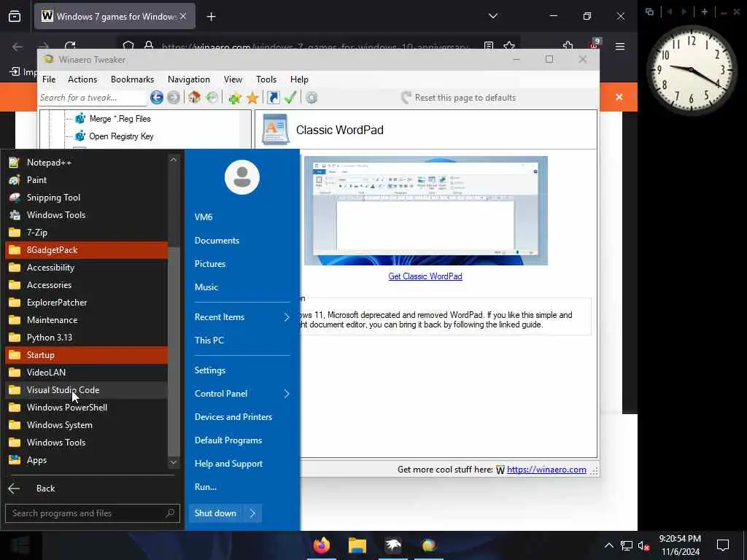Click the network tray icon

[x=626, y=545]
